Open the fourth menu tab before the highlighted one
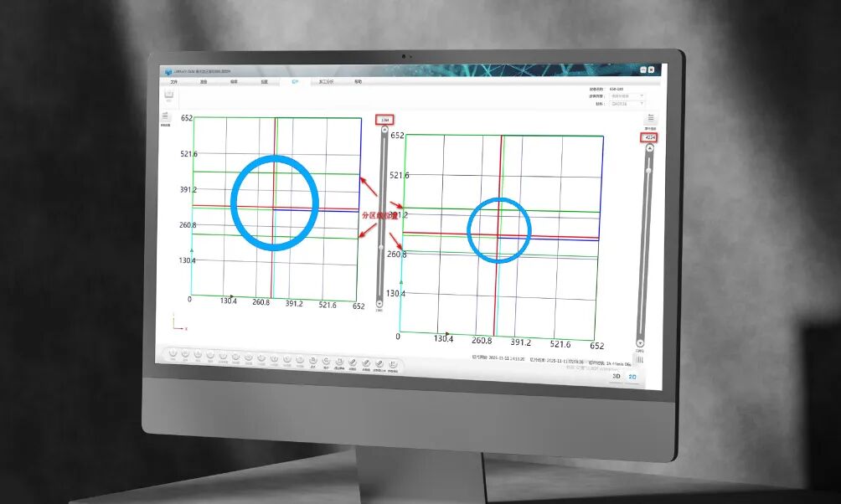This screenshot has height=504, width=841. 264,81
